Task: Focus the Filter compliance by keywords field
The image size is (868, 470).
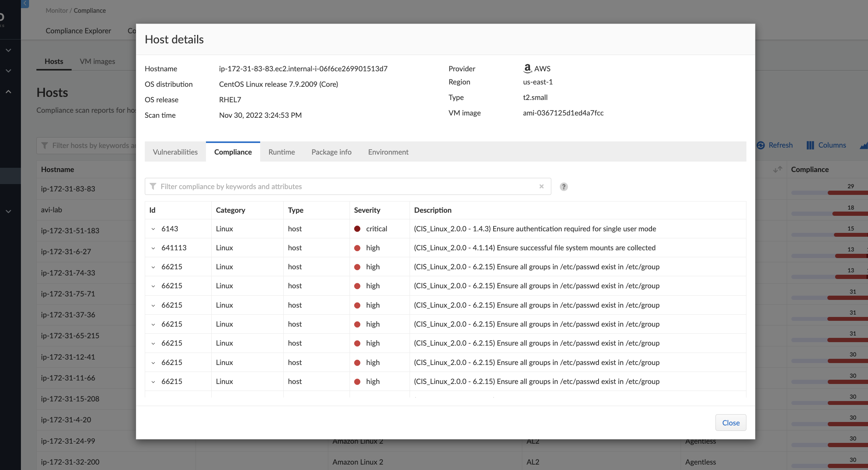Action: click(x=348, y=186)
